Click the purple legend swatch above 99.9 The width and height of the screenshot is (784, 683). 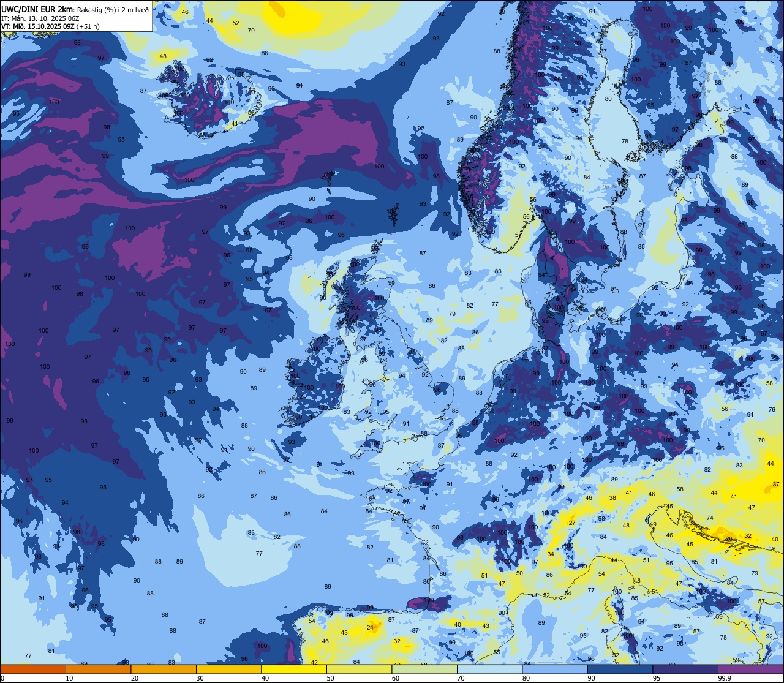tap(750, 669)
